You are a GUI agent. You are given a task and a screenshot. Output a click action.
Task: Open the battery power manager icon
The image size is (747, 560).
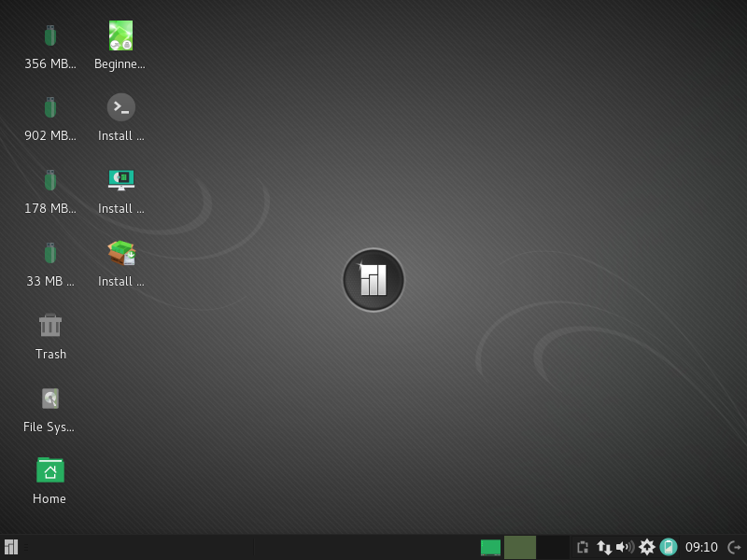pos(669,547)
